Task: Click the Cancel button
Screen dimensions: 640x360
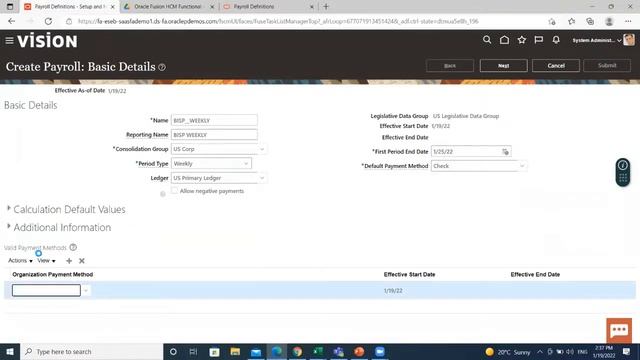Action: tap(556, 66)
